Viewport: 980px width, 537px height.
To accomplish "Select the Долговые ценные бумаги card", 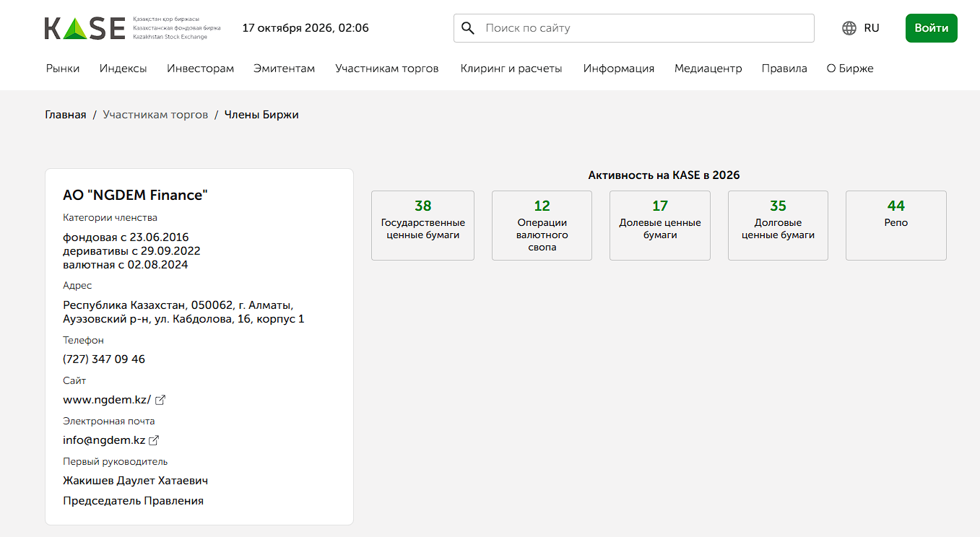I will click(x=778, y=225).
